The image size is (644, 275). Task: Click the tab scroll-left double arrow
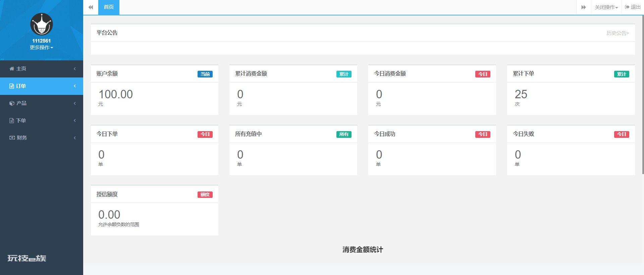91,7
